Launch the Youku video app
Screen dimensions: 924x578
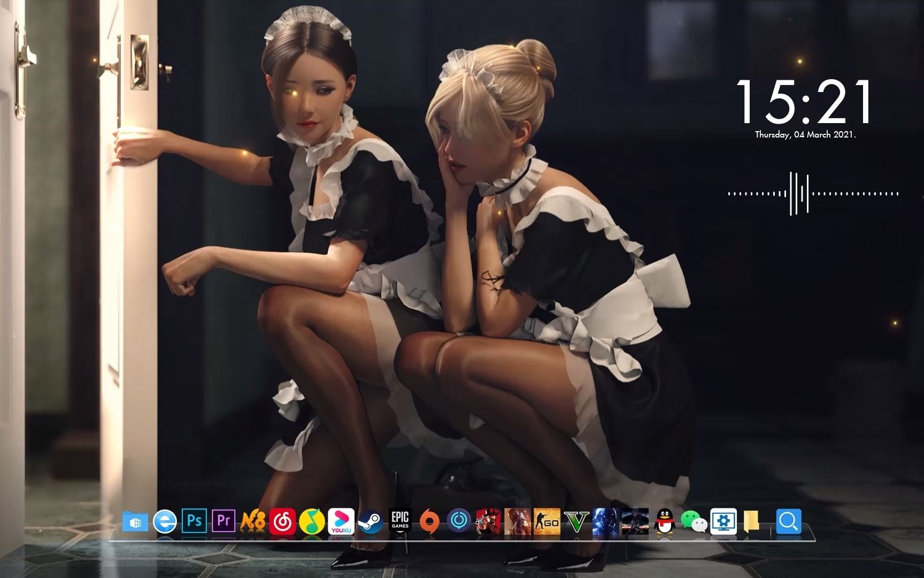[341, 521]
